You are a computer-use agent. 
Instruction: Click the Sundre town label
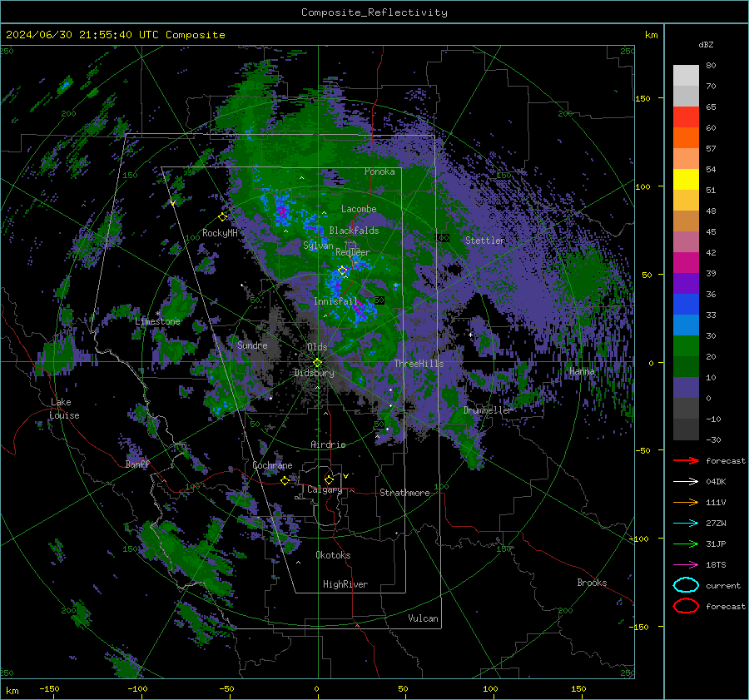253,345
